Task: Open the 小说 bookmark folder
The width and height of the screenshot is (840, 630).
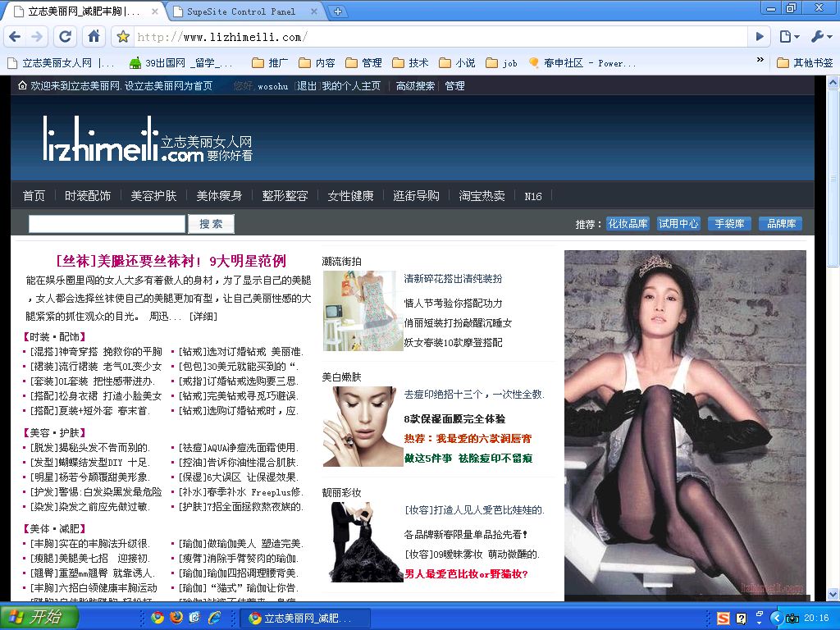Action: pyautogui.click(x=457, y=63)
